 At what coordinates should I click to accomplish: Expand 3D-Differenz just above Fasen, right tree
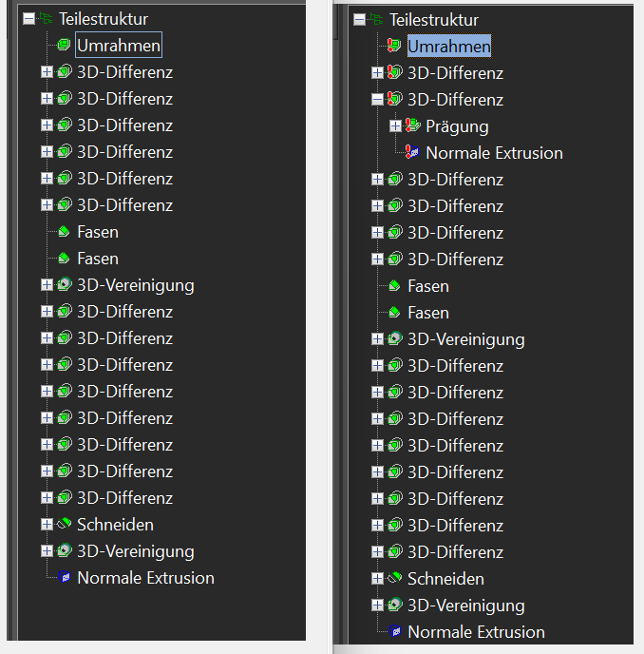click(378, 260)
